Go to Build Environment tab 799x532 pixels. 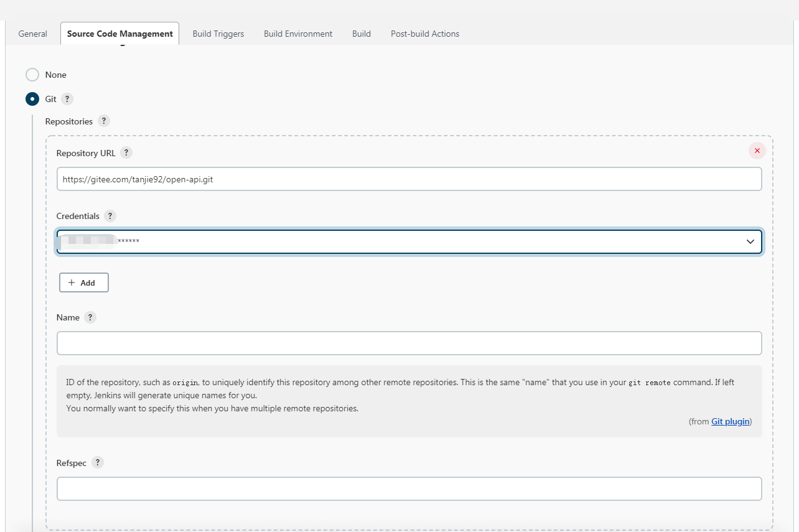[x=298, y=34]
